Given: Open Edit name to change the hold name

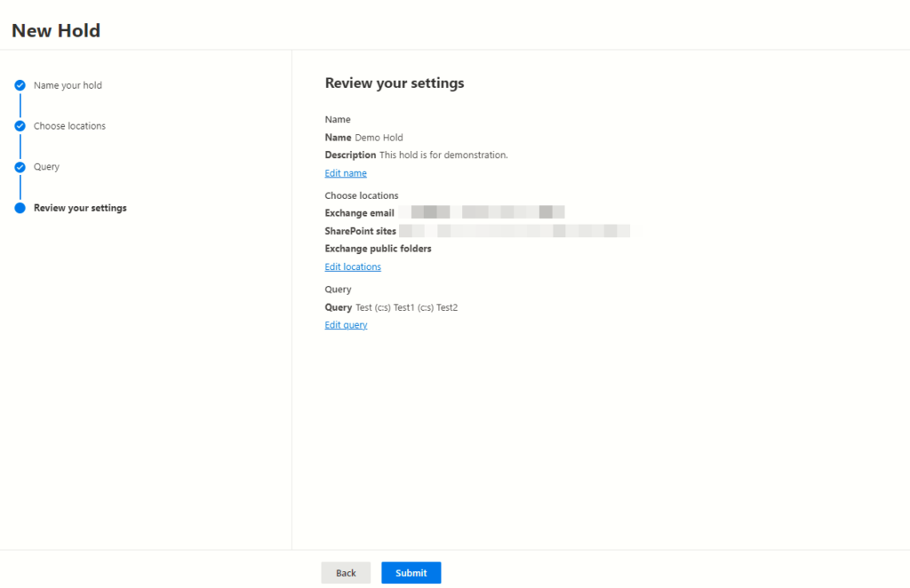Looking at the screenshot, I should tap(346, 172).
